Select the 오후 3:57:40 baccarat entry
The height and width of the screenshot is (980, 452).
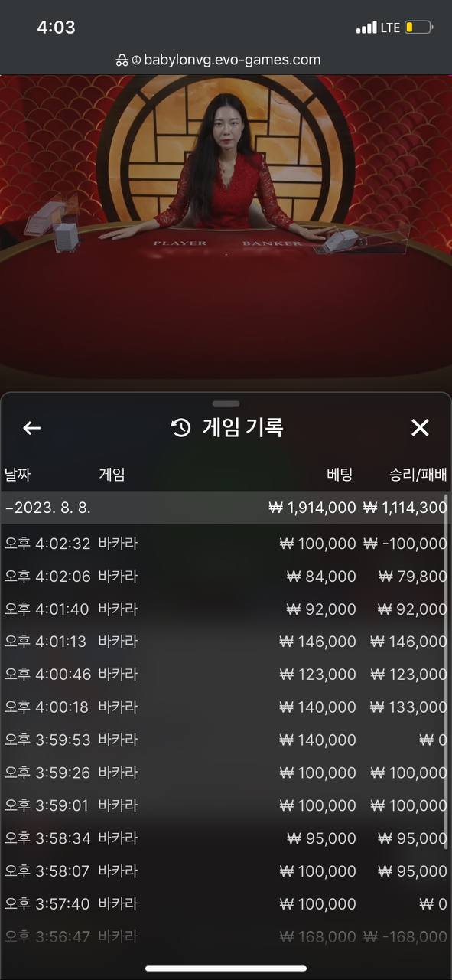coord(226,904)
